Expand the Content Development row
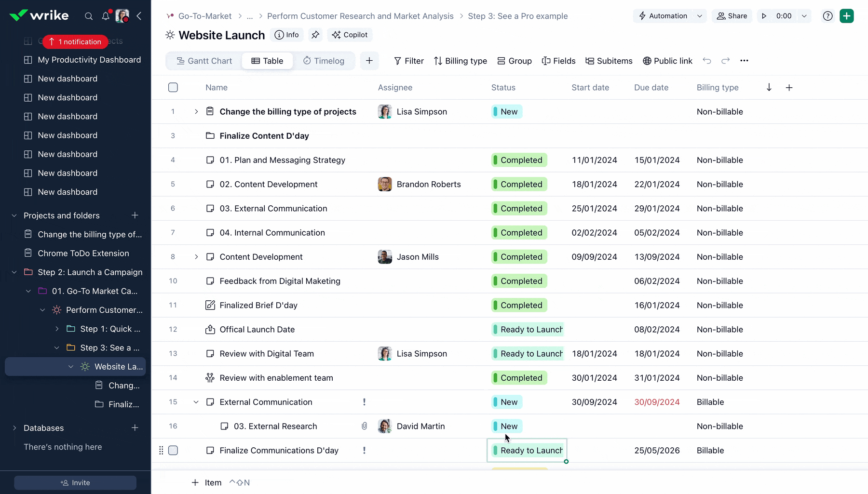Viewport: 868px width, 494px height. coord(196,257)
